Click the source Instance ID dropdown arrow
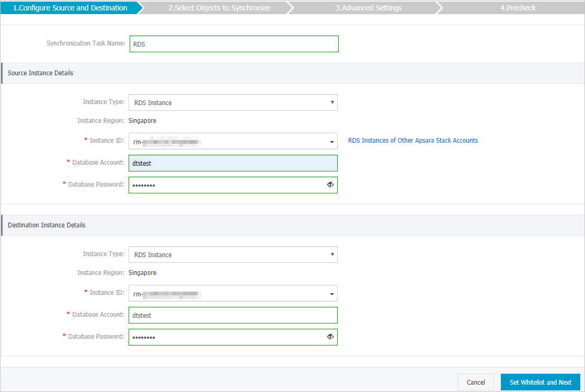585x392 pixels. (331, 141)
